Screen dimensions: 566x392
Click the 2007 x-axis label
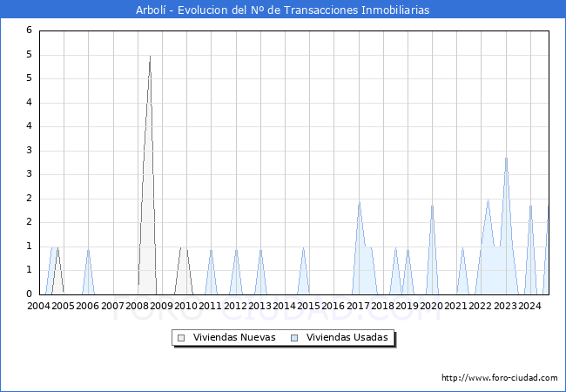pyautogui.click(x=112, y=306)
